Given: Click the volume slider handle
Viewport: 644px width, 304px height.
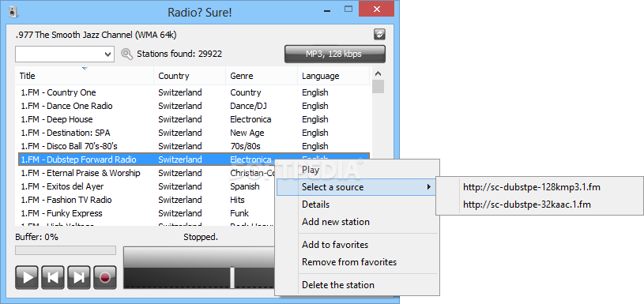Looking at the screenshot, I should coord(232,277).
